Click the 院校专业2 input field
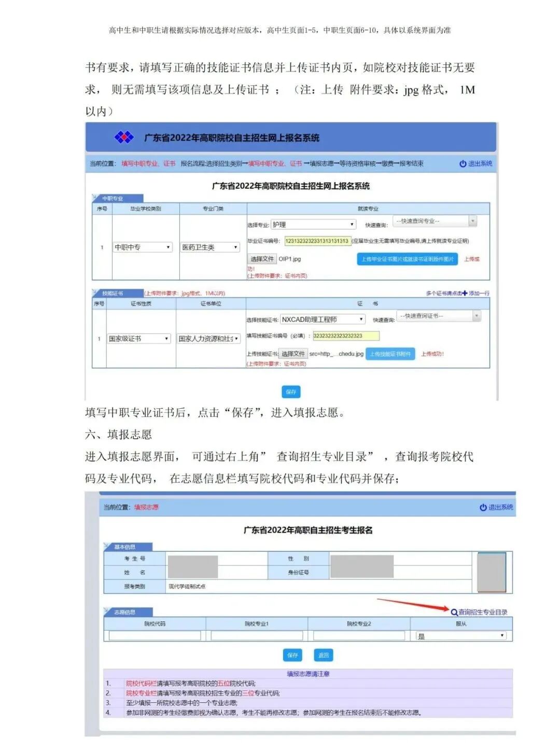560x749 pixels. (359, 636)
